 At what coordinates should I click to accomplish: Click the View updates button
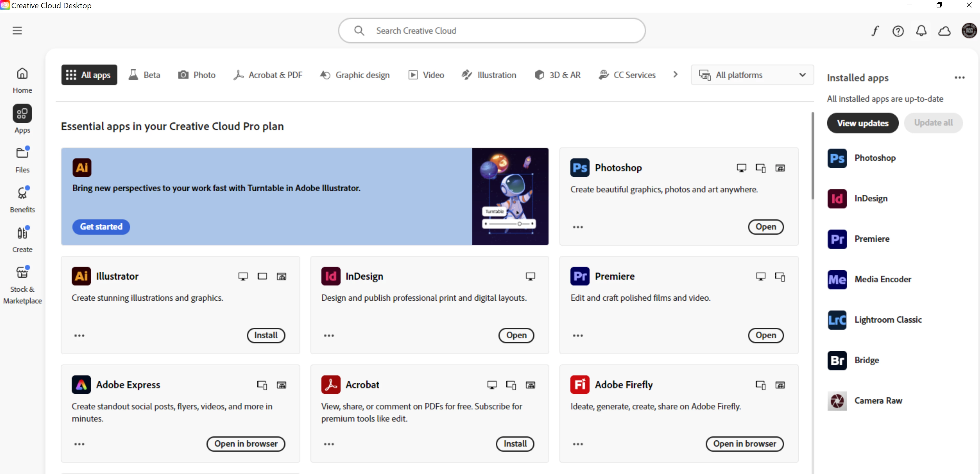click(x=862, y=123)
